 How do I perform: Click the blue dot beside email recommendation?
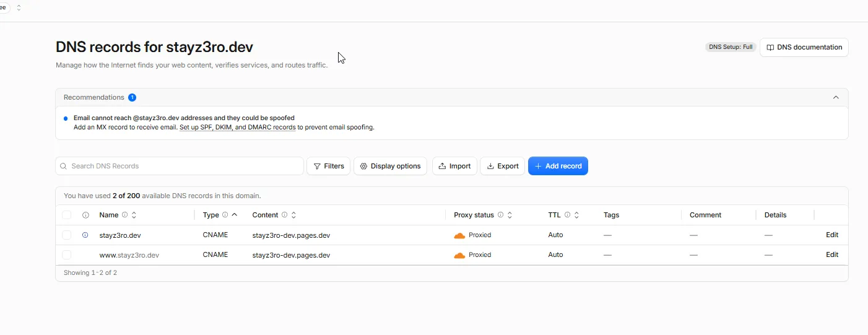pos(66,118)
